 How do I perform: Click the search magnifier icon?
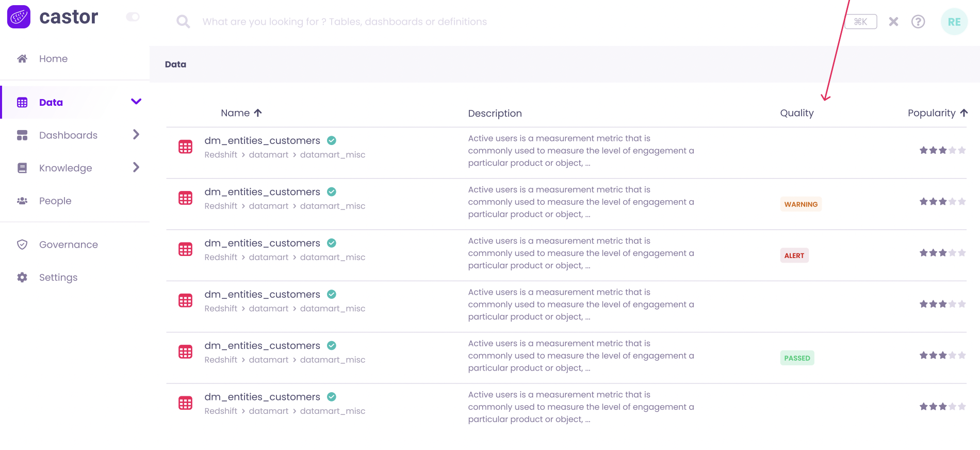pyautogui.click(x=183, y=22)
